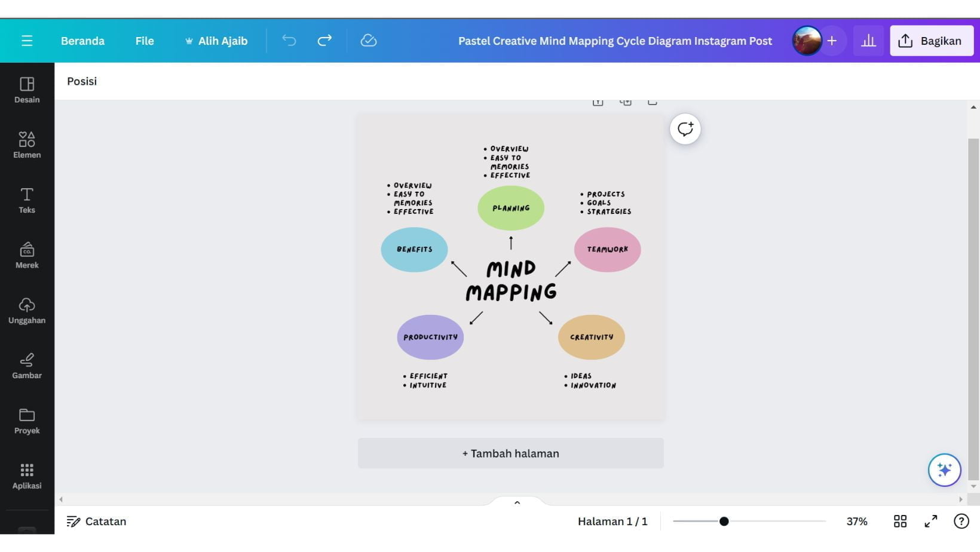Add a comment using the speech bubble icon

685,128
